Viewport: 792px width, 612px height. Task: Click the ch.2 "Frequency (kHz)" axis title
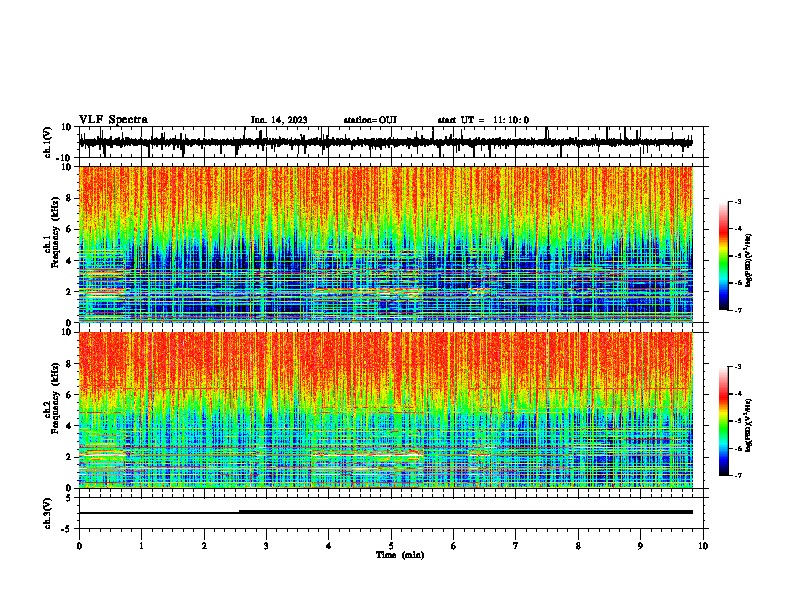(56, 398)
